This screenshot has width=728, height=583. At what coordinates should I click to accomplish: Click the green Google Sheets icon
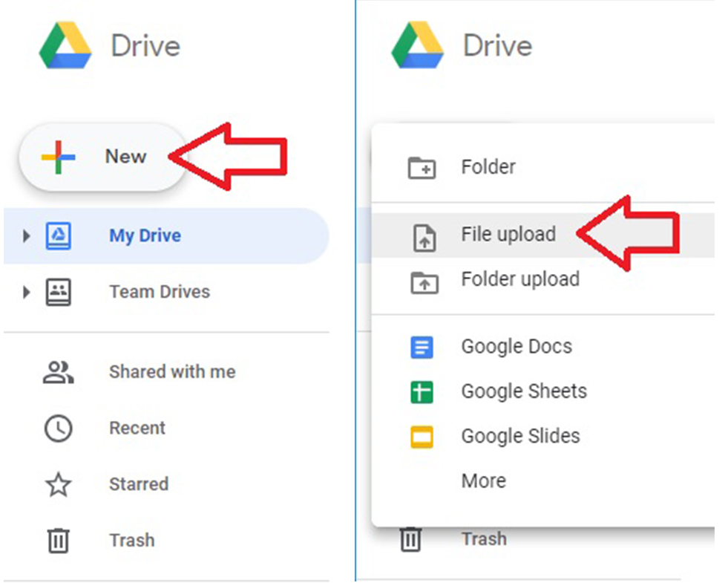pos(422,392)
